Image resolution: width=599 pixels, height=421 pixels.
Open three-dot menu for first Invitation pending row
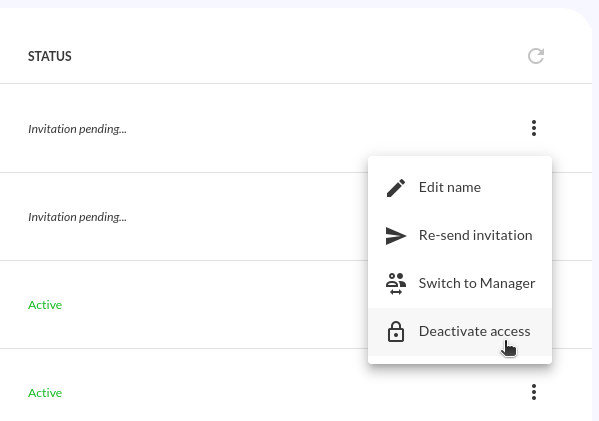(534, 128)
